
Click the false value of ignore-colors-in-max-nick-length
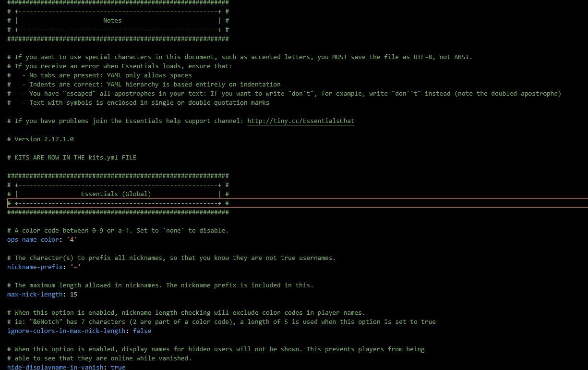(142, 331)
